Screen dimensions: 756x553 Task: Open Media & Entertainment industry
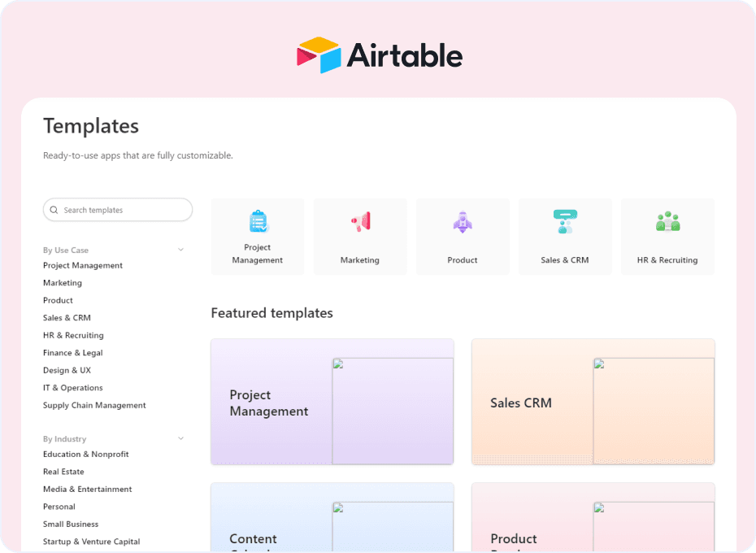coord(87,489)
